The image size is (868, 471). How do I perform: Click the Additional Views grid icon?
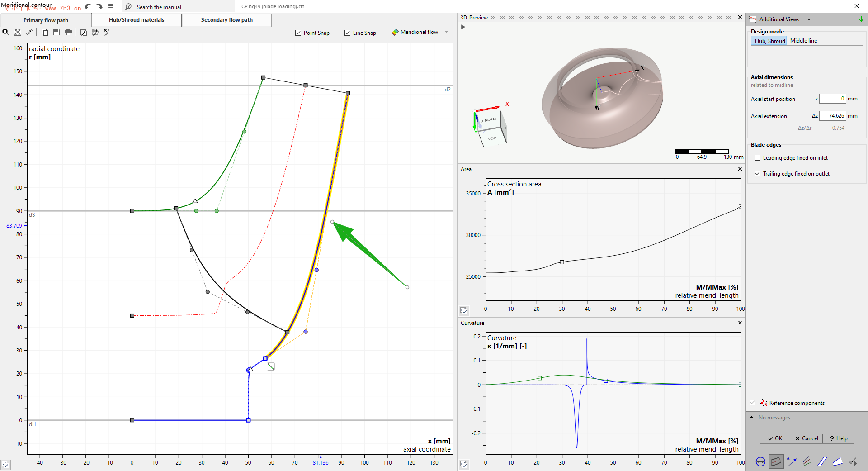(x=753, y=19)
